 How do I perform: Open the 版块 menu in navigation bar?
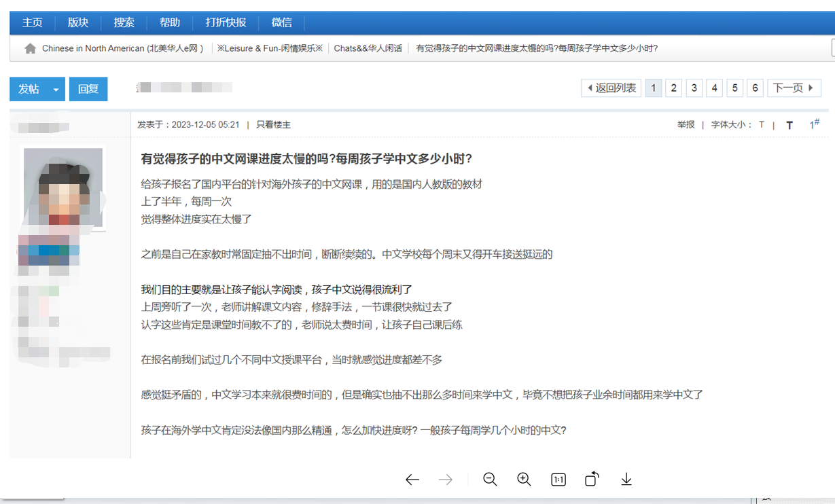coord(78,22)
